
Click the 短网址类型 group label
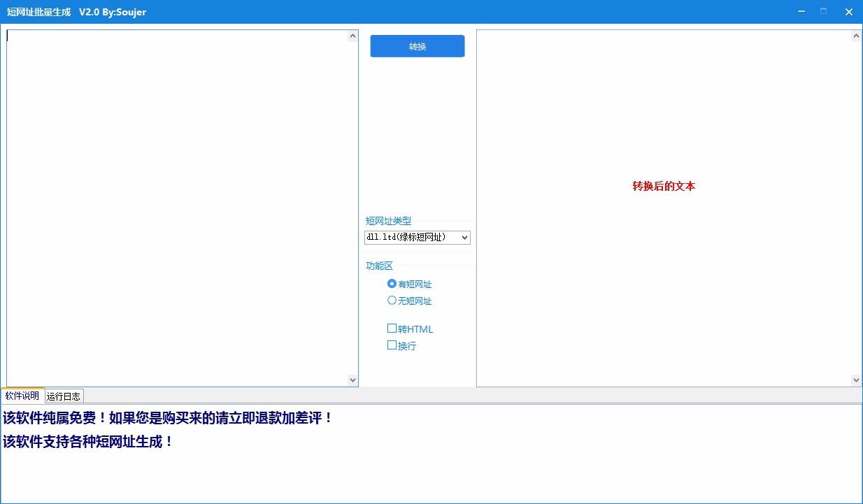[389, 221]
